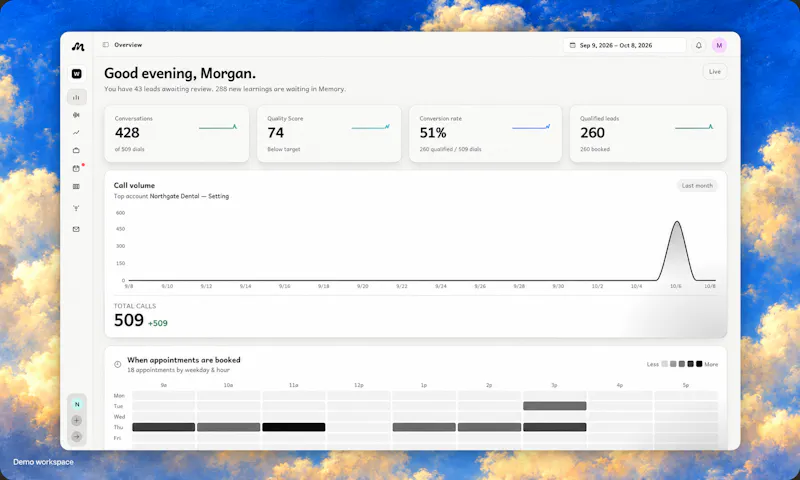Viewport: 800px width, 480px height.
Task: Click the Conversations card sparkline
Action: click(x=218, y=127)
